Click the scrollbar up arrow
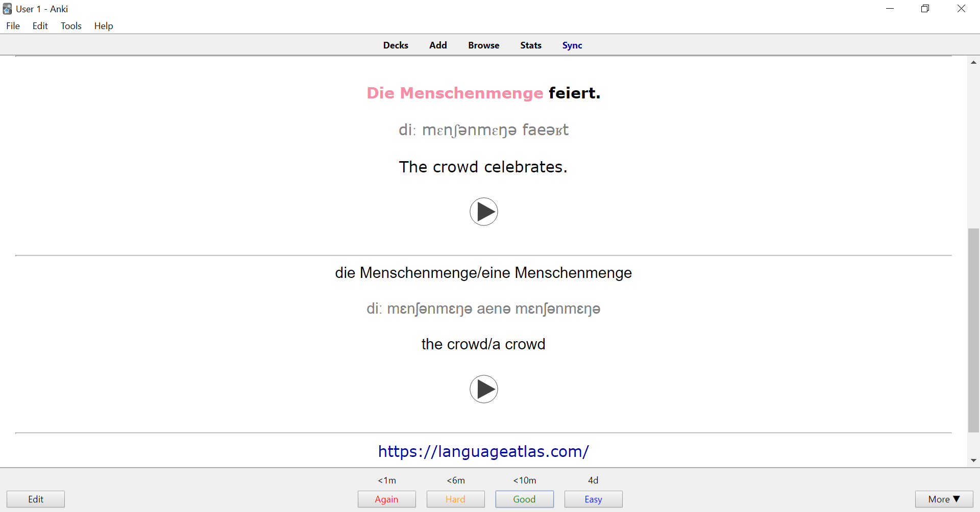Screen dimensions: 980x512 coord(974,62)
